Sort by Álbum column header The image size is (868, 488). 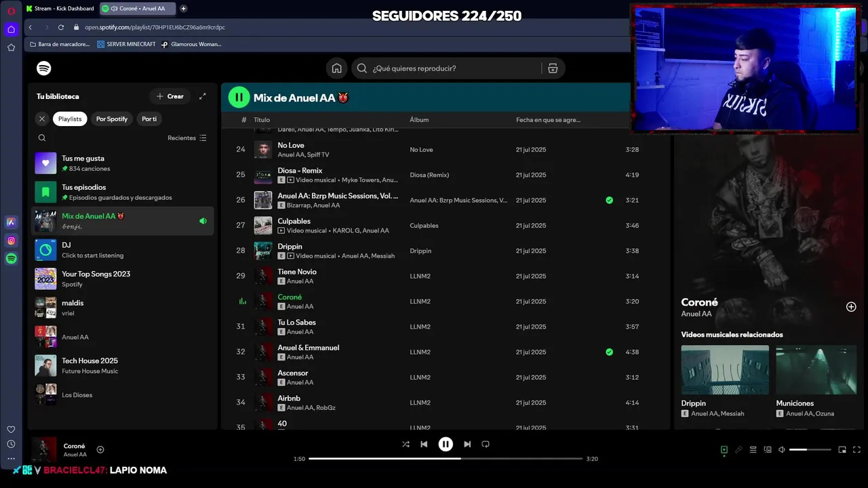(x=419, y=120)
